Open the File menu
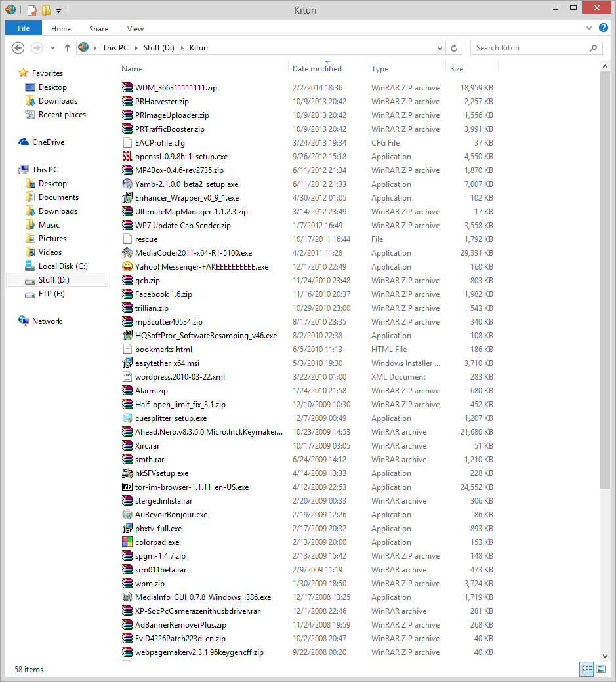This screenshot has height=682, width=616. click(x=24, y=28)
